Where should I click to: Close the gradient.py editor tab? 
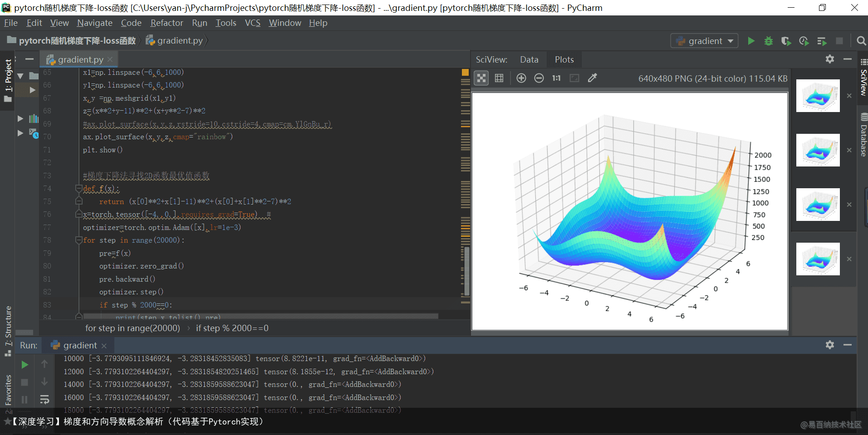(110, 59)
